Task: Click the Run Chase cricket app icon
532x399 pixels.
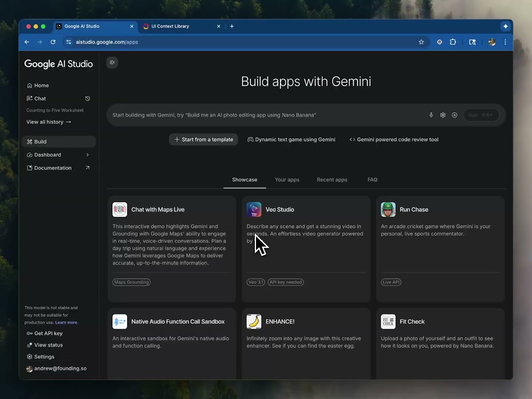Action: point(388,209)
